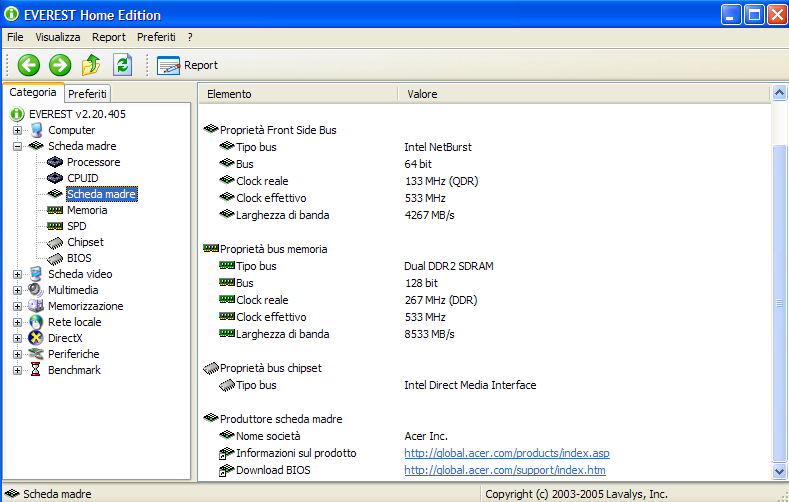
Task: Go up one level with folder arrow icon
Action: 91,65
